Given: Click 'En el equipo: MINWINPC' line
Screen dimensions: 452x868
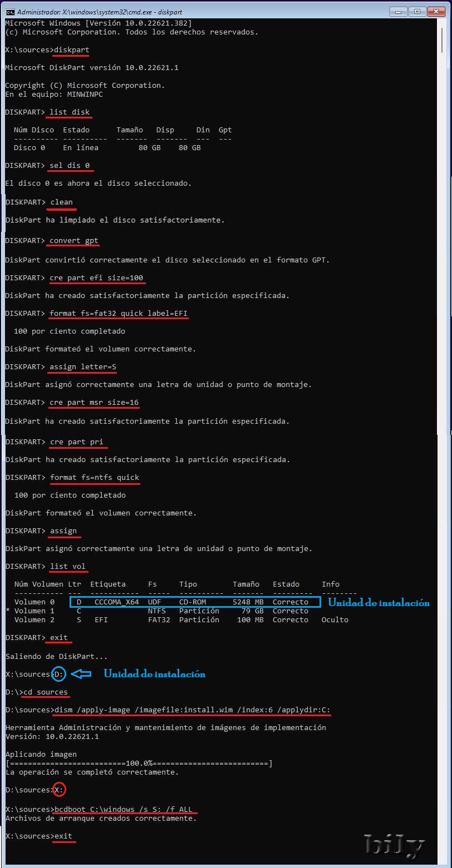Looking at the screenshot, I should point(54,95).
